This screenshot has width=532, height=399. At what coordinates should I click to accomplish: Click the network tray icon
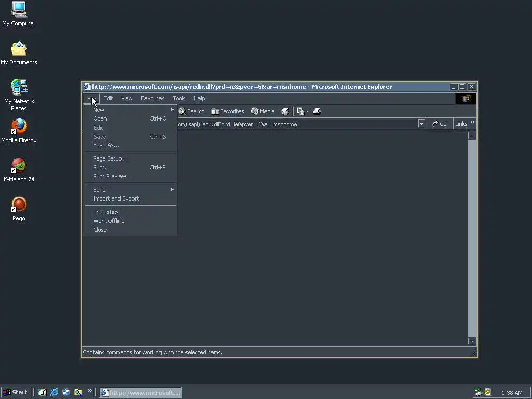click(x=478, y=392)
